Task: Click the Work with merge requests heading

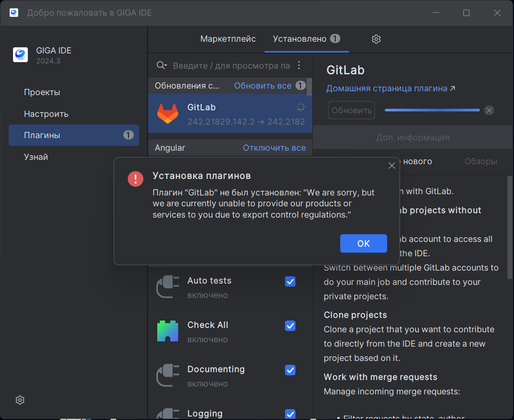Action: pos(380,377)
